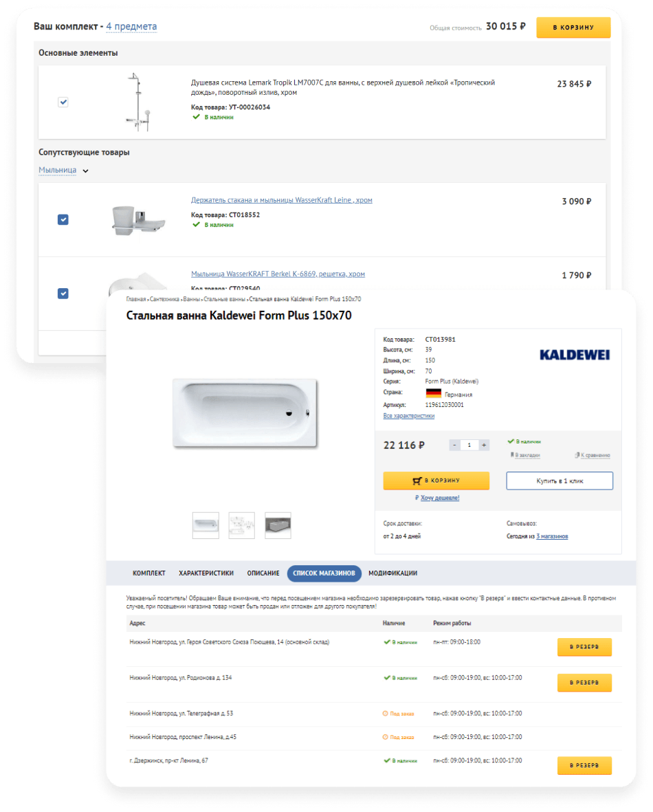Open the 'Модификации' tab
The height and width of the screenshot is (812, 653).
tap(392, 573)
